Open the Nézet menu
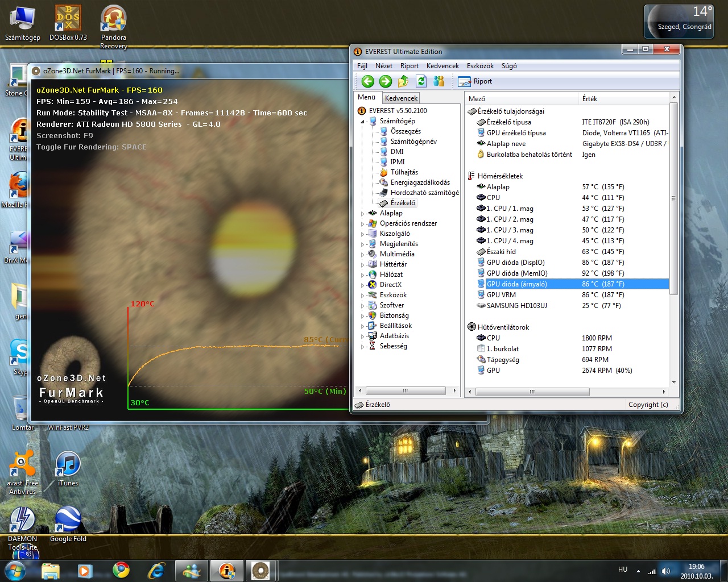The image size is (728, 582). tap(384, 66)
